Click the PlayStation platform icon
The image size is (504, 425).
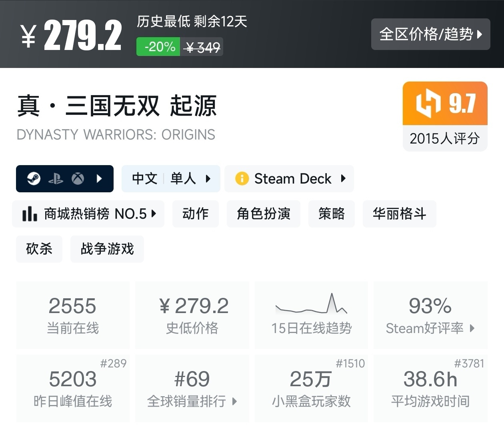[x=56, y=179]
